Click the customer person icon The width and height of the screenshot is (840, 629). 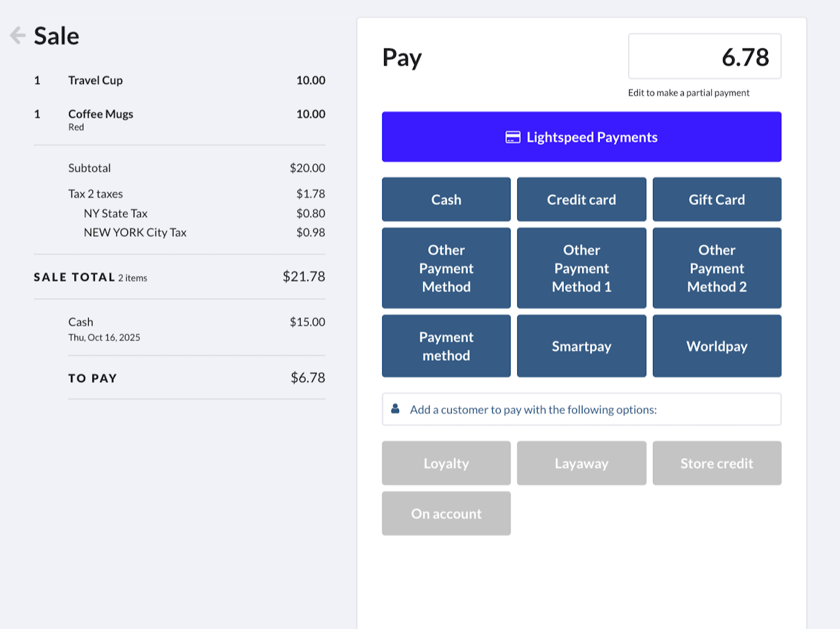(395, 408)
